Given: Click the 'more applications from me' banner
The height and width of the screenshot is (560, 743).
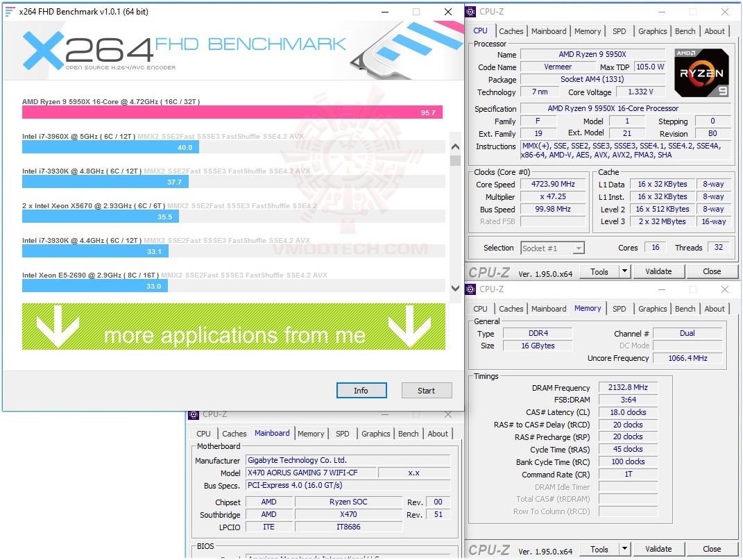Looking at the screenshot, I should click(x=234, y=327).
